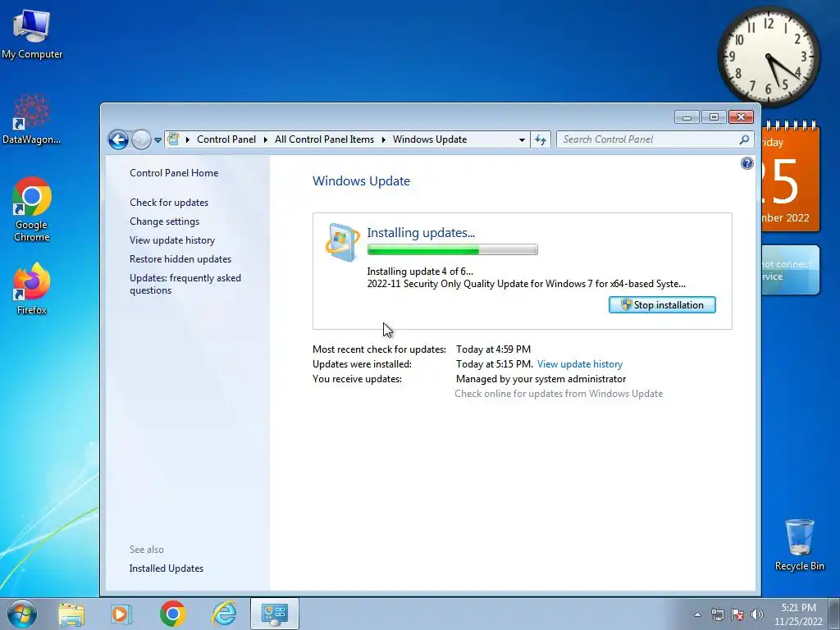The height and width of the screenshot is (630, 840).
Task: Click the disabled forward navigation arrow
Action: tap(141, 139)
